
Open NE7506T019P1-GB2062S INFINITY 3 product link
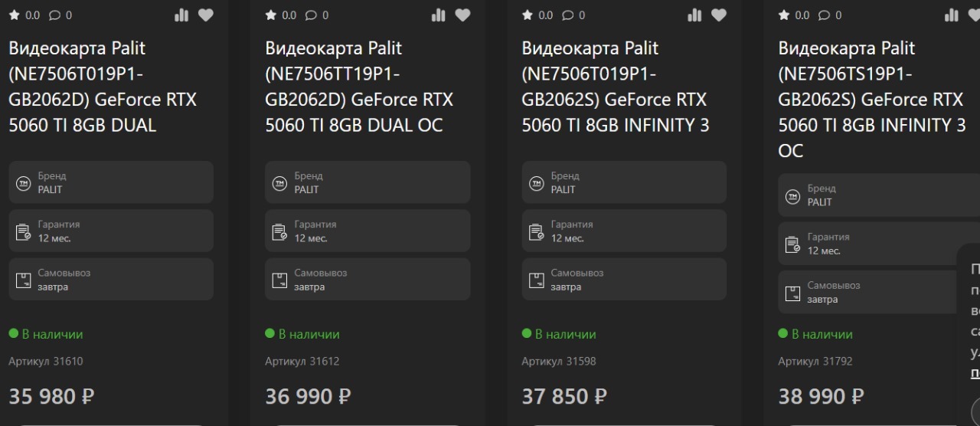pyautogui.click(x=616, y=87)
